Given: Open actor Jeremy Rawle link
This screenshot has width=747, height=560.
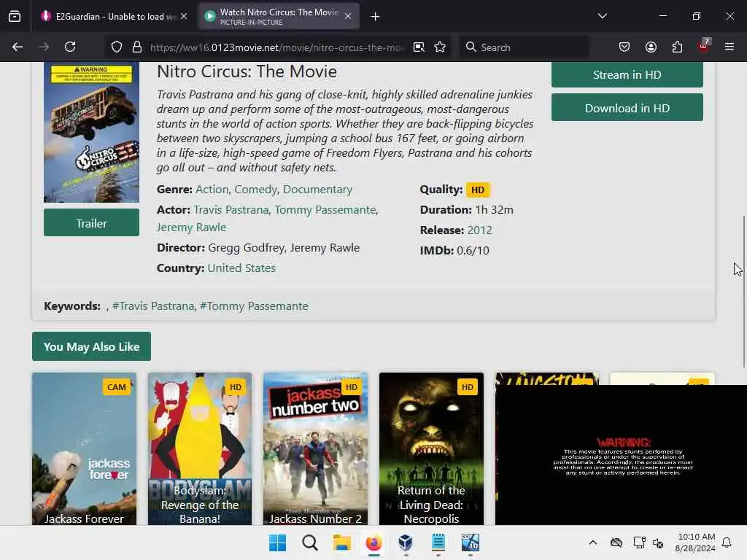Looking at the screenshot, I should point(192,227).
